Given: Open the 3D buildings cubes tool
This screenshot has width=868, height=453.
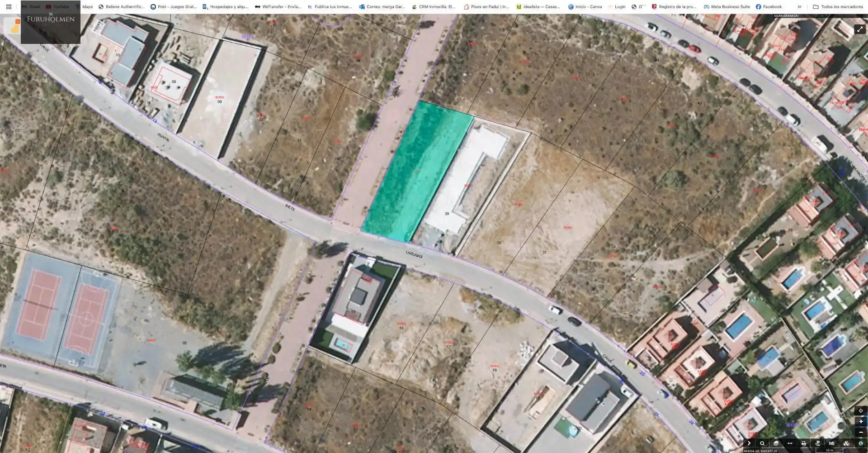Looking at the screenshot, I should click(x=846, y=443).
